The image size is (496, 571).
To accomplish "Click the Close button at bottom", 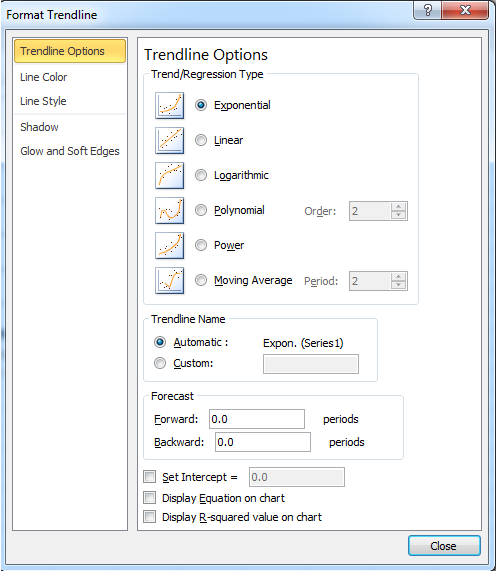I will tap(444, 546).
